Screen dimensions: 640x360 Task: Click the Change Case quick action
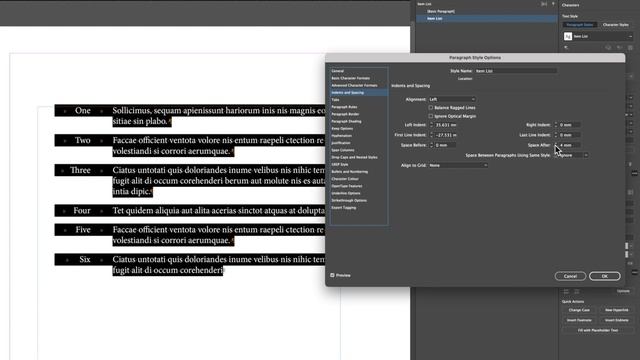point(579,310)
